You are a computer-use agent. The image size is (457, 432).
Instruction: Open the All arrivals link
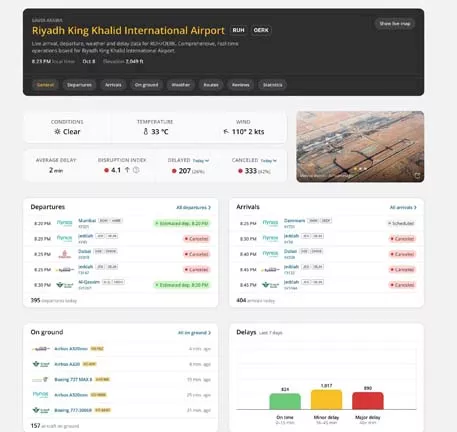tap(403, 208)
